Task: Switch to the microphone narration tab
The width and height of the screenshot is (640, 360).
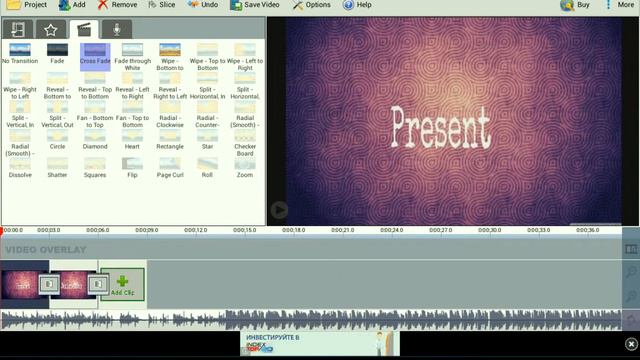Action: pyautogui.click(x=117, y=29)
